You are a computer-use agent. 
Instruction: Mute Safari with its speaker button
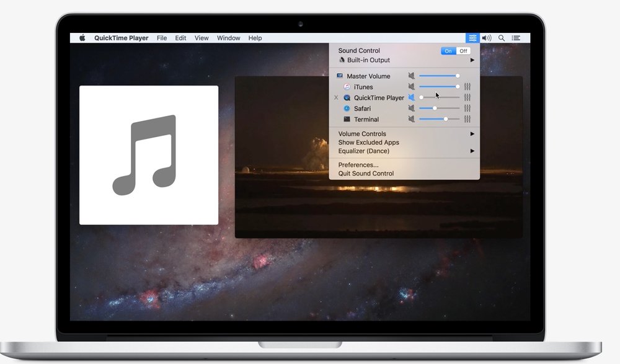pyautogui.click(x=412, y=108)
